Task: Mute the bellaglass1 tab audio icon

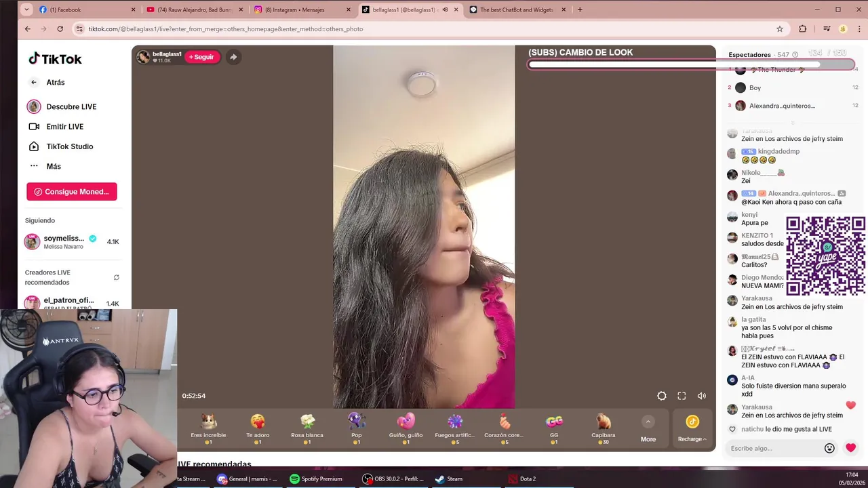Action: tap(445, 9)
